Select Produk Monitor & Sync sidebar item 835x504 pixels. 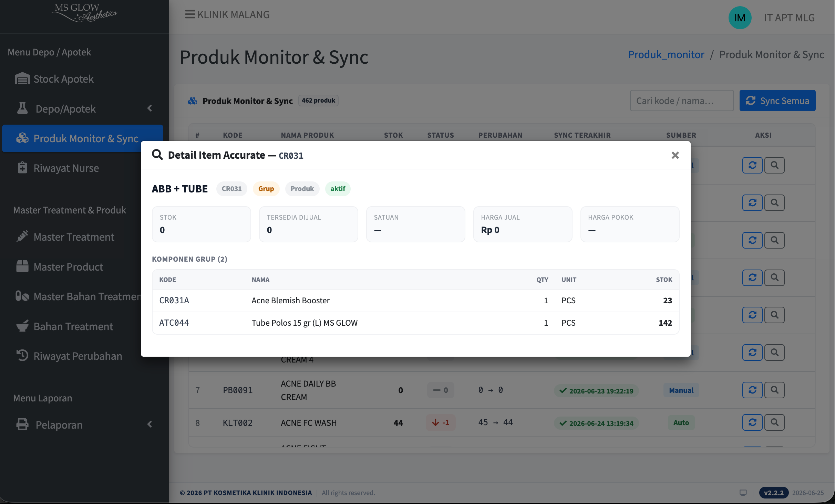tap(82, 138)
